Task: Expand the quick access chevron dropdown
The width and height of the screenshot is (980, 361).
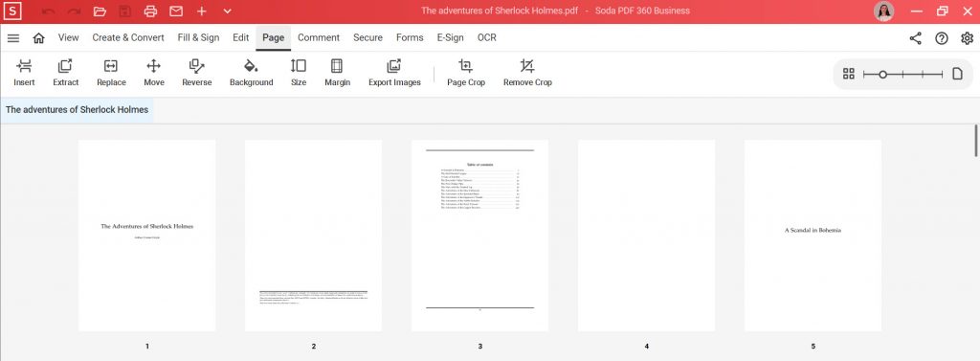Action: (x=228, y=11)
